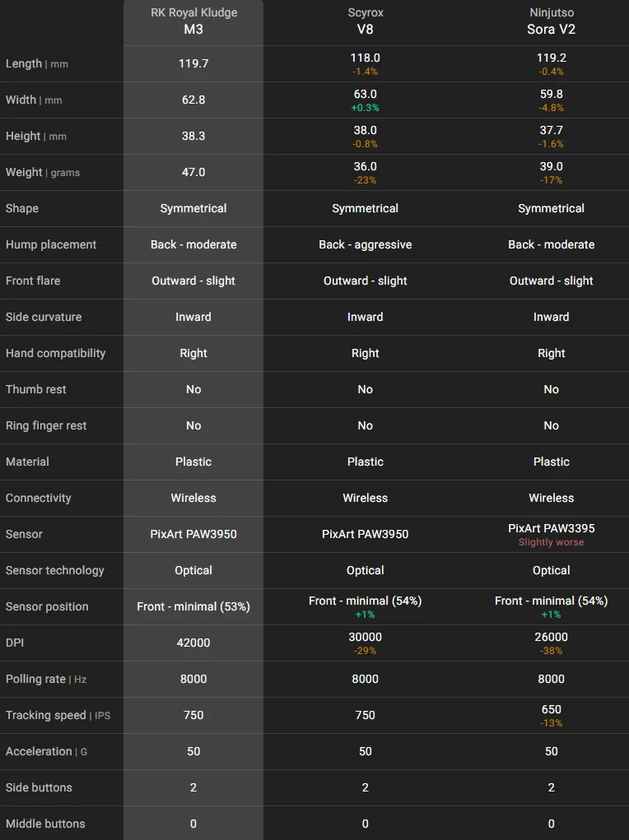
Task: Click the PixArt PAW3395 sensor value
Action: tap(551, 528)
